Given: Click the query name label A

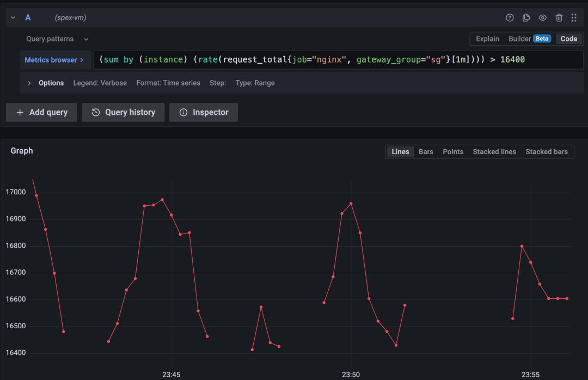Looking at the screenshot, I should pos(28,17).
